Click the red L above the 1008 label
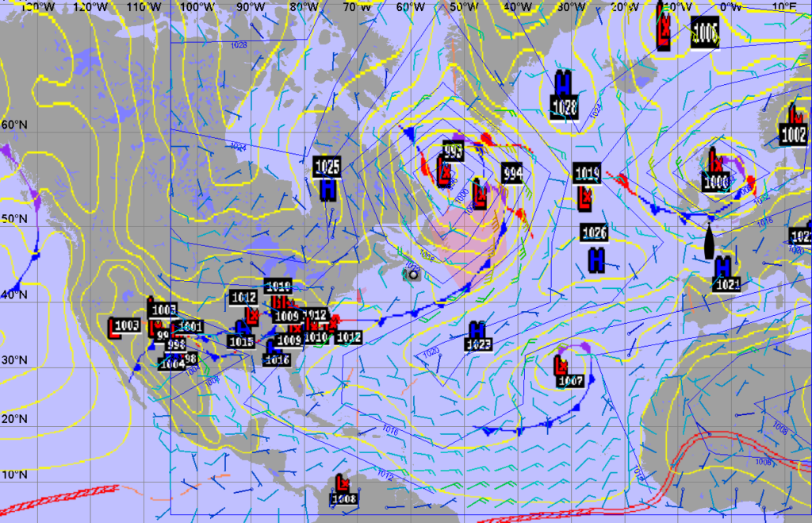 click(342, 483)
